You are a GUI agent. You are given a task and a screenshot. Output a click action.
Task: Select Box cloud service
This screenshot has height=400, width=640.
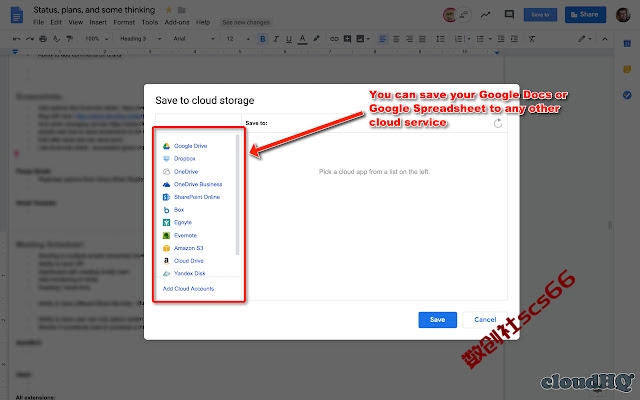click(x=173, y=209)
